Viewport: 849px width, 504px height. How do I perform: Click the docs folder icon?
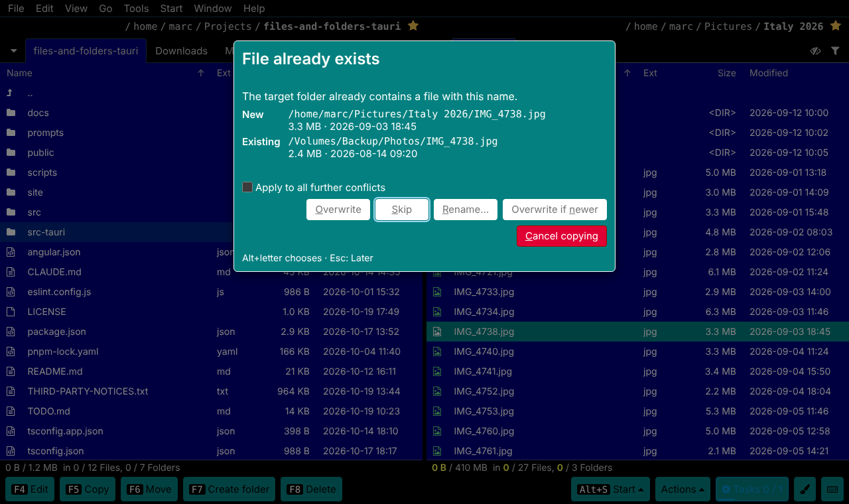pos(11,113)
